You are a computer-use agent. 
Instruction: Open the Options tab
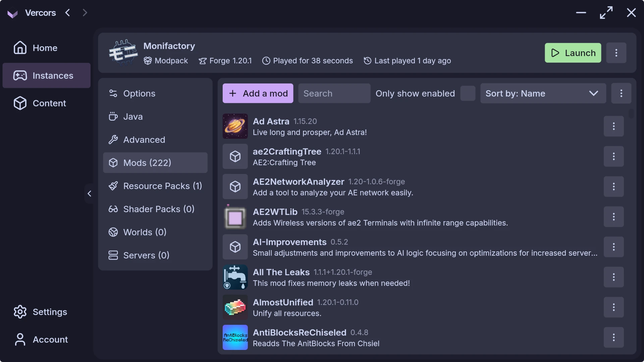coord(155,93)
